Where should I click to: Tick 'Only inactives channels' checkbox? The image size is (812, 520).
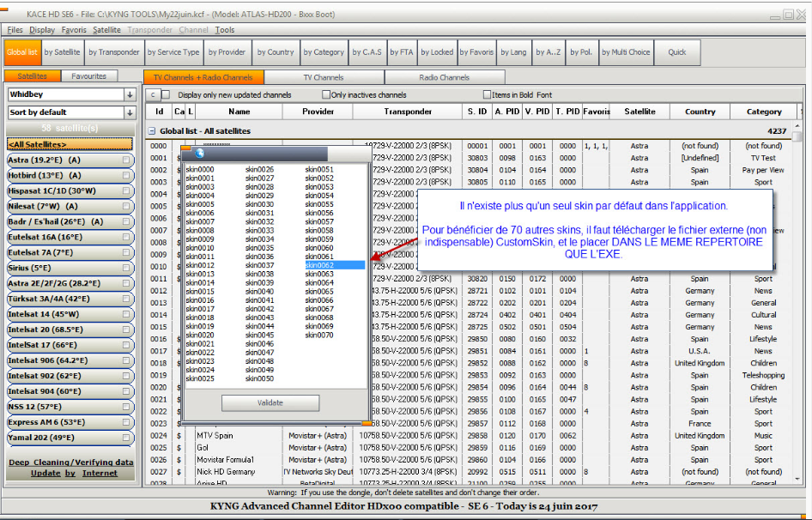[x=325, y=94]
